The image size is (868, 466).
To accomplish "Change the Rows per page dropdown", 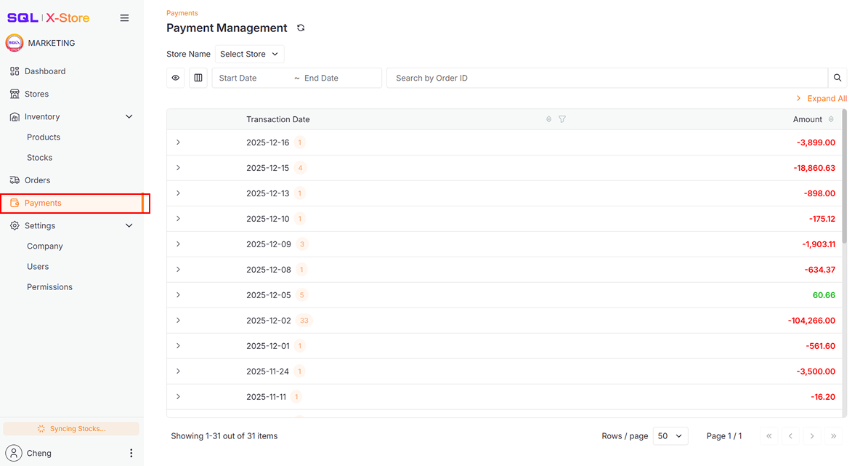I will point(669,435).
